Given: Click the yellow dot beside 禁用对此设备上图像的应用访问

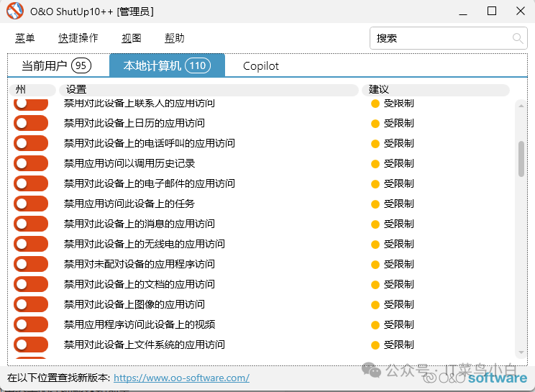Looking at the screenshot, I should 375,305.
